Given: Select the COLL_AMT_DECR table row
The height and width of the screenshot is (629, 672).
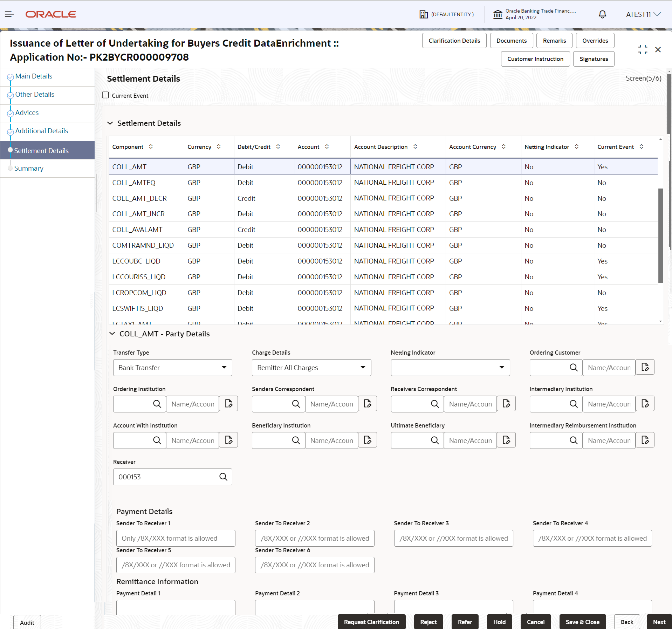Looking at the screenshot, I should pos(383,198).
